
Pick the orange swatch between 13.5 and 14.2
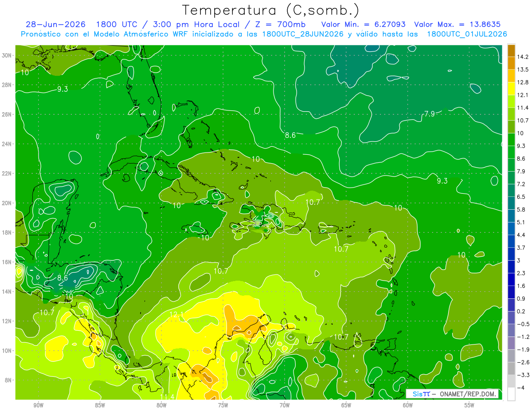pyautogui.click(x=511, y=63)
